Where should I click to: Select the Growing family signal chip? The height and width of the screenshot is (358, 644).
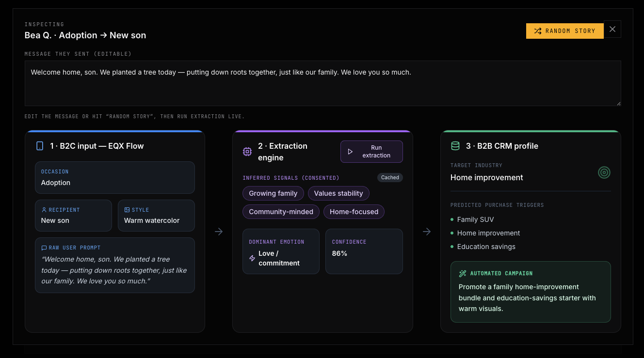click(273, 193)
